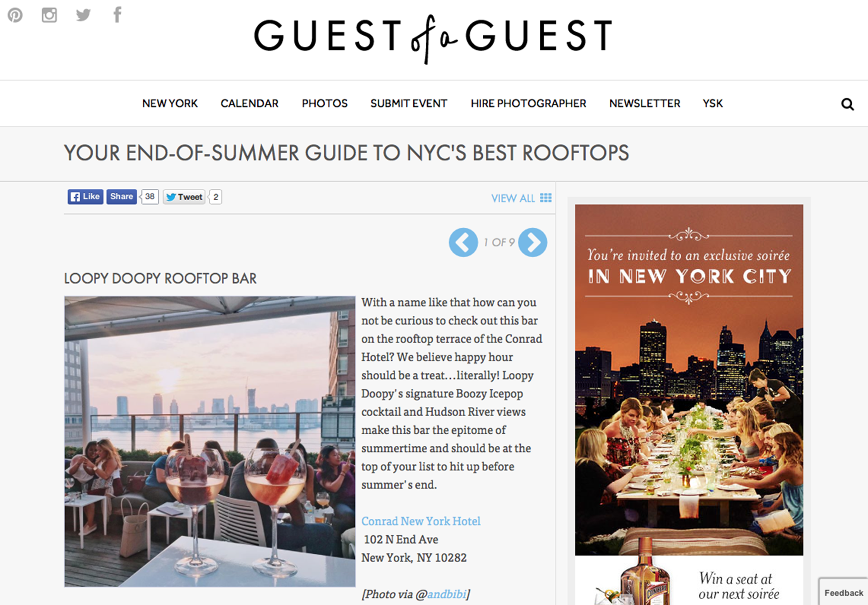This screenshot has height=605, width=868.
Task: Open the New York menu item
Action: 170,103
